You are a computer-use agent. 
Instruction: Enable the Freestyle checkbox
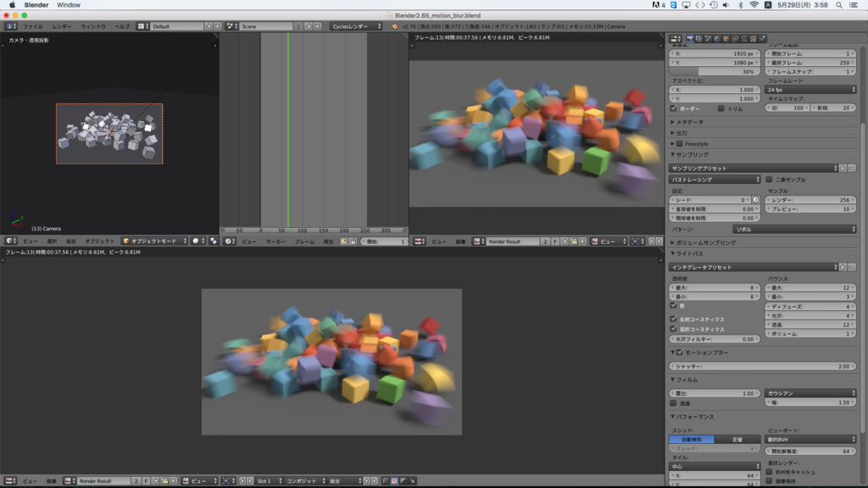(680, 144)
